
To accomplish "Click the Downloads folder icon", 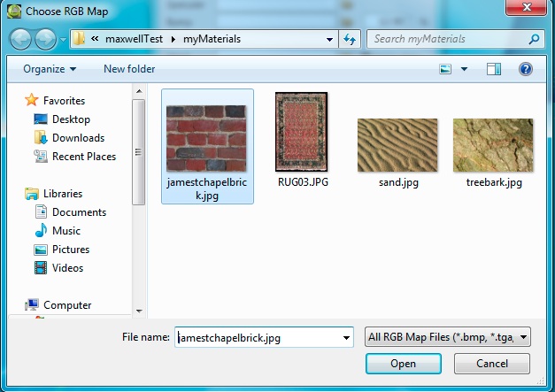I will 41,137.
